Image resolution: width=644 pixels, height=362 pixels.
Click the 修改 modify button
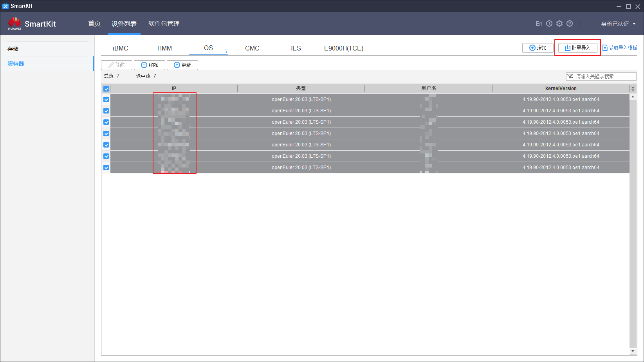coord(117,65)
